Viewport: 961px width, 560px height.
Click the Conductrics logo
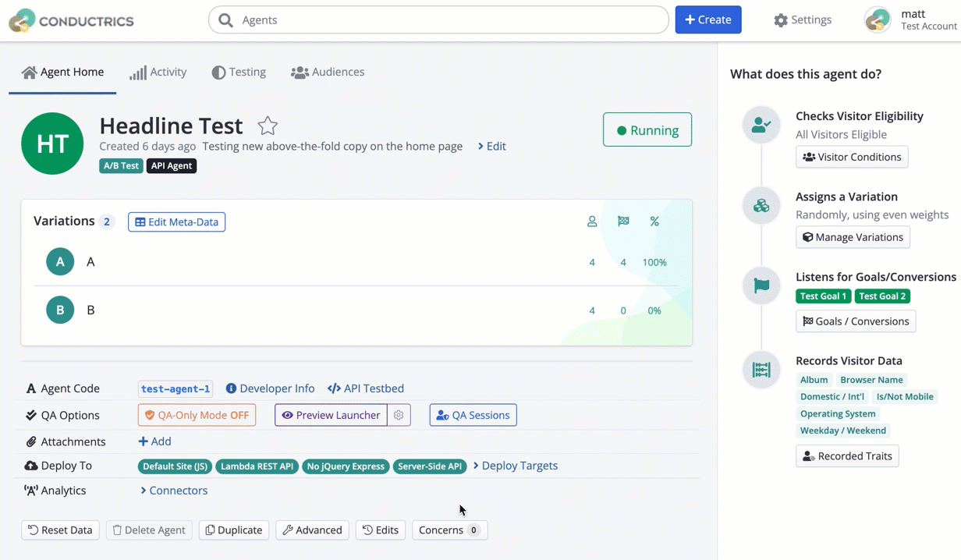(x=71, y=20)
